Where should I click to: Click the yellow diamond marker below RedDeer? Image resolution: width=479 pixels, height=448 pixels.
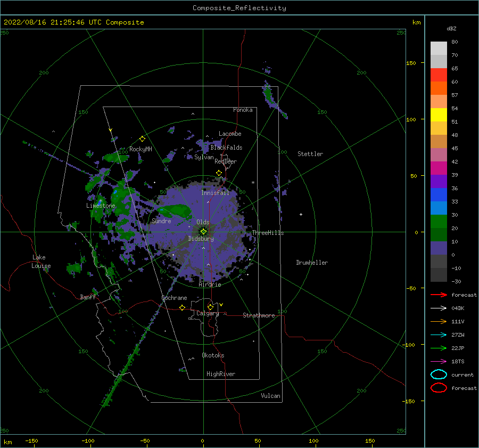click(x=219, y=173)
